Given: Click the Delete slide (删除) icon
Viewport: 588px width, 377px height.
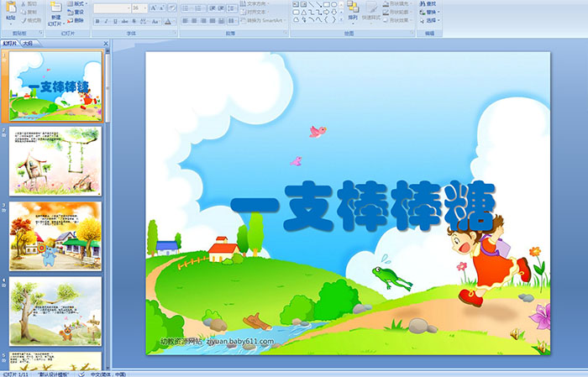Looking at the screenshot, I should pos(77,21).
